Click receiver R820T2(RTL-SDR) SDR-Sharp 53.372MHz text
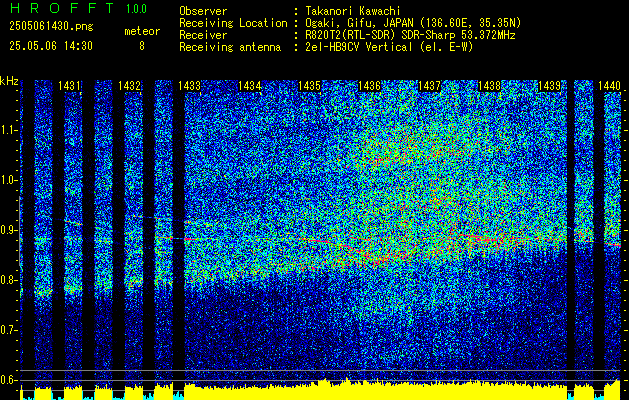The width and height of the screenshot is (629, 400). pos(410,35)
